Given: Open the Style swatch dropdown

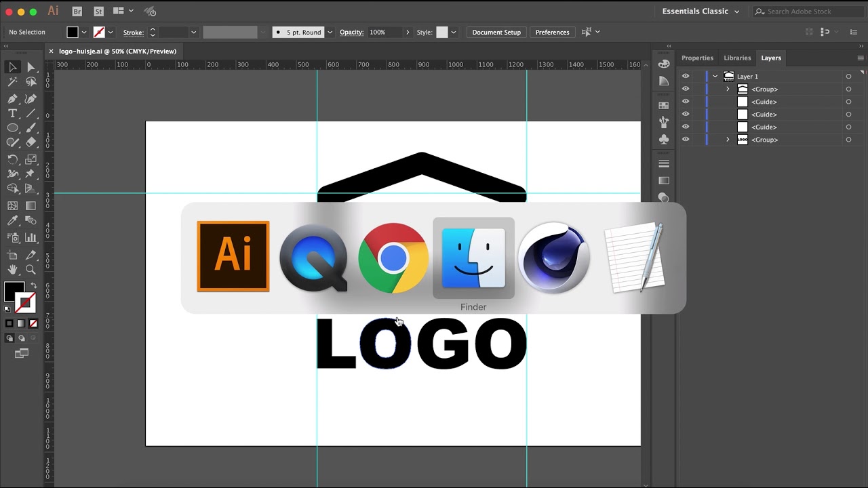Looking at the screenshot, I should tap(453, 33).
